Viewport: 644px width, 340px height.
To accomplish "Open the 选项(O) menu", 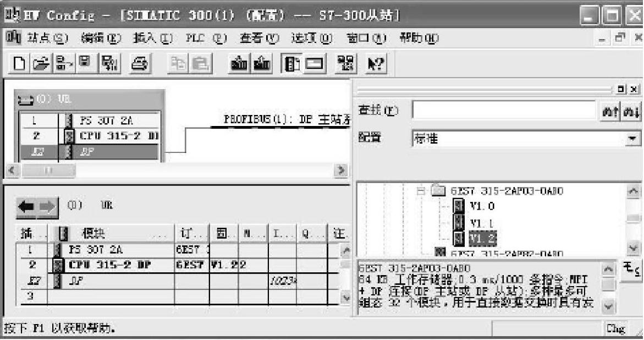I will pyautogui.click(x=312, y=38).
